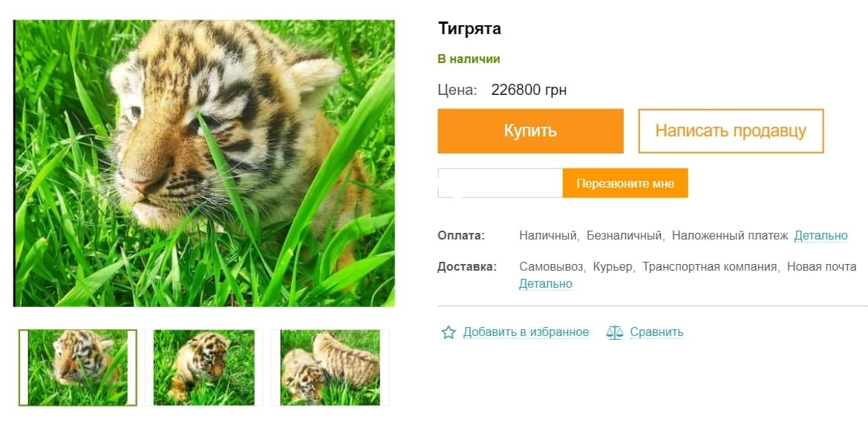
Task: Open Детально link under delivery options
Action: [545, 283]
